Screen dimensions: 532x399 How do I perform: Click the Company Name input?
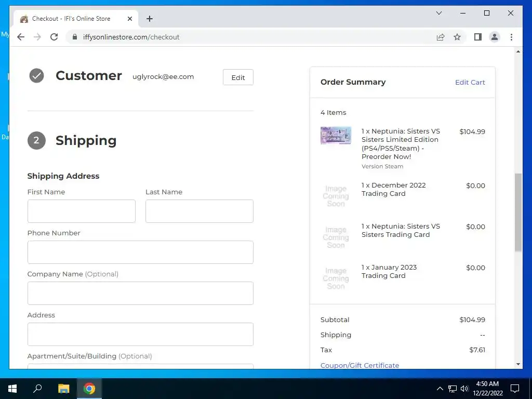[x=140, y=293]
